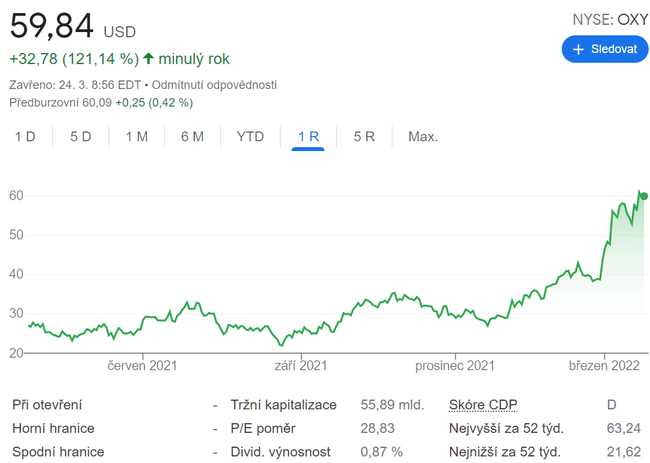Image resolution: width=650 pixels, height=463 pixels.
Task: Click the NYSE: OXY ticker label
Action: click(x=610, y=19)
